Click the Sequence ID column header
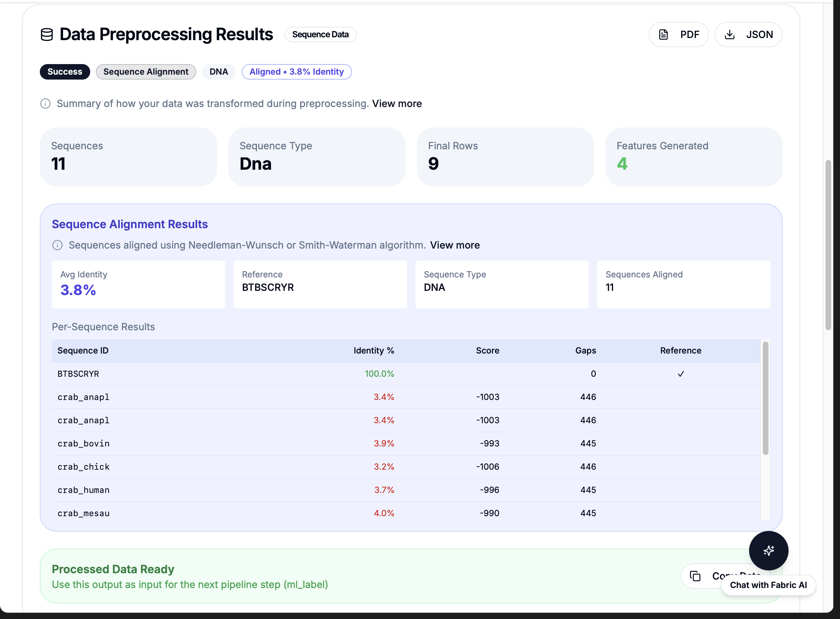Image resolution: width=840 pixels, height=619 pixels. click(83, 350)
